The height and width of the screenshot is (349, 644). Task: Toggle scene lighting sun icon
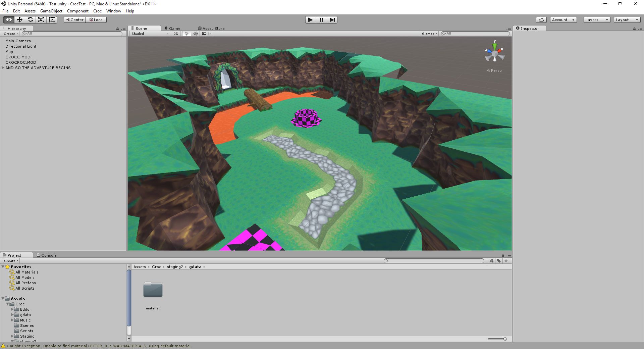(187, 34)
